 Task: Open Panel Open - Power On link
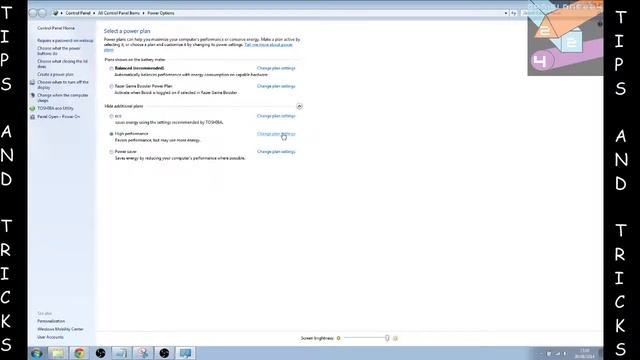point(59,117)
